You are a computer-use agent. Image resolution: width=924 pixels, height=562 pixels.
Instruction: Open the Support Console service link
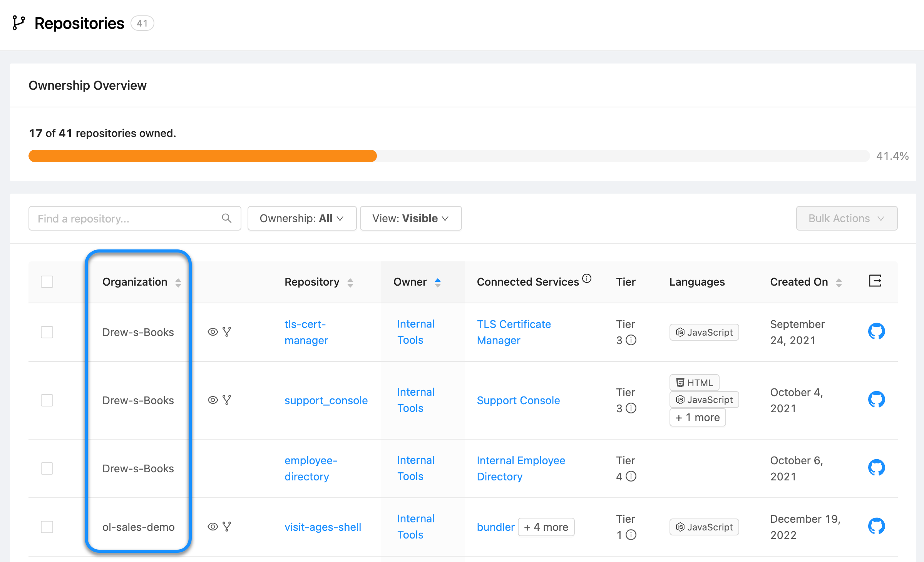click(x=518, y=400)
